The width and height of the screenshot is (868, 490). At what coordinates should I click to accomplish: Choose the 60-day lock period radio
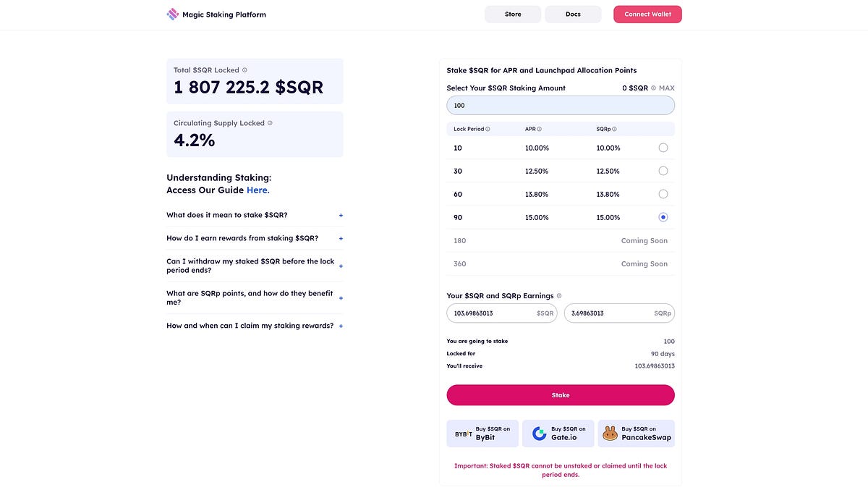point(663,194)
